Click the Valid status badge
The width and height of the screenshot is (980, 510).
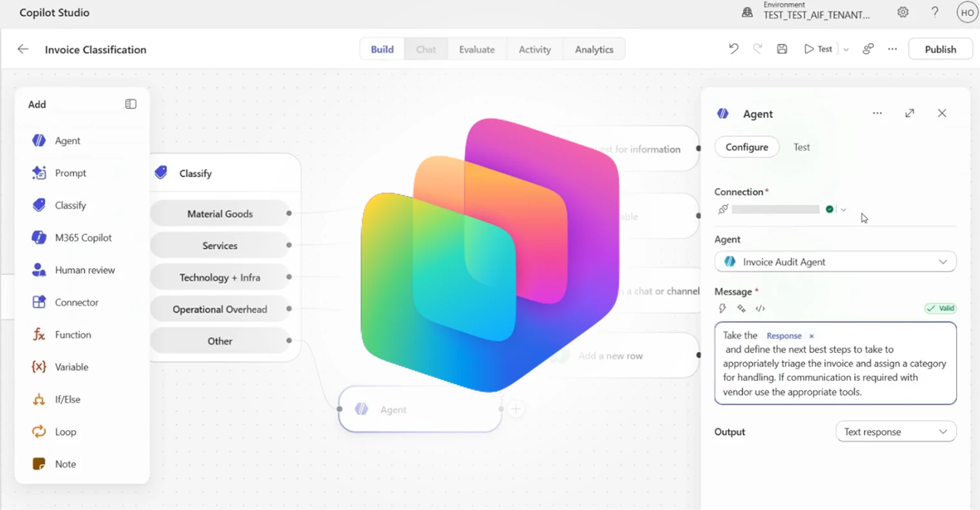940,308
